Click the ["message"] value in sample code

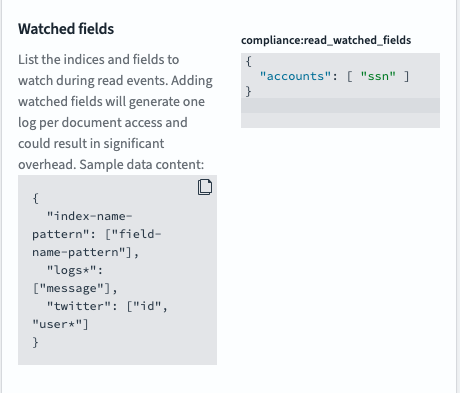point(71,288)
